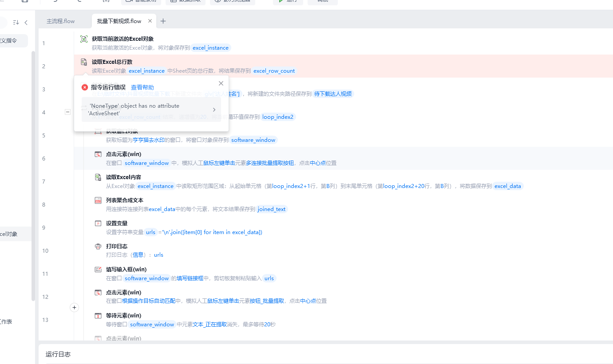Click the 填写链接框 element link in step 11
This screenshot has height=364, width=613.
tap(190, 278)
